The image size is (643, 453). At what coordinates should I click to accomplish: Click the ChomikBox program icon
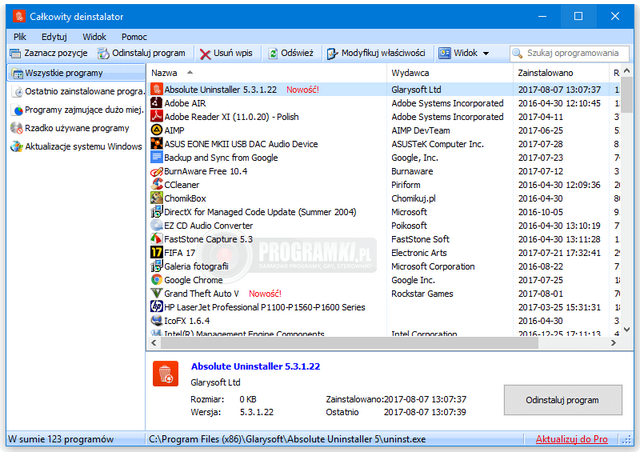[x=156, y=198]
